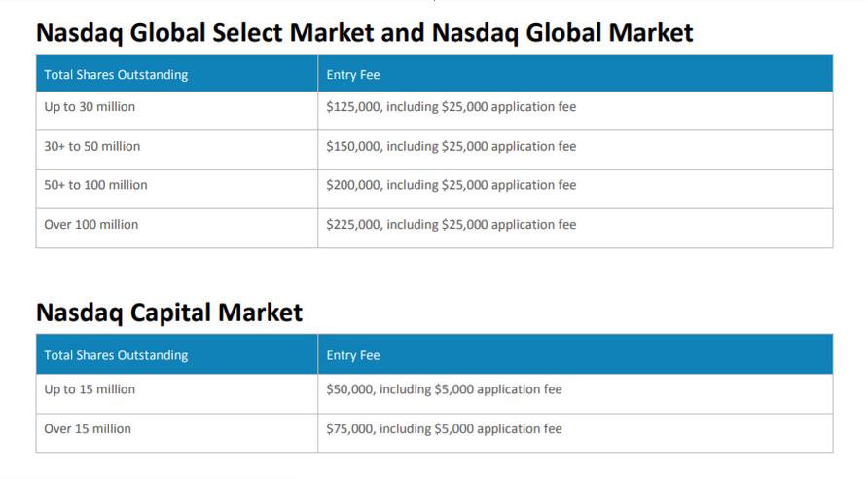Click the Nasdaq Capital Market heading
This screenshot has width=868, height=479.
coord(169,313)
